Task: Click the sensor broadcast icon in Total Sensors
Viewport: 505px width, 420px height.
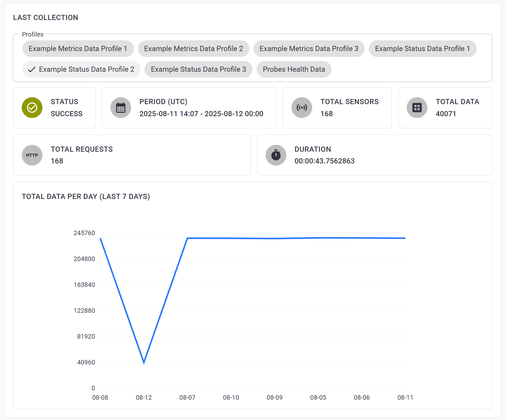Action: point(302,108)
